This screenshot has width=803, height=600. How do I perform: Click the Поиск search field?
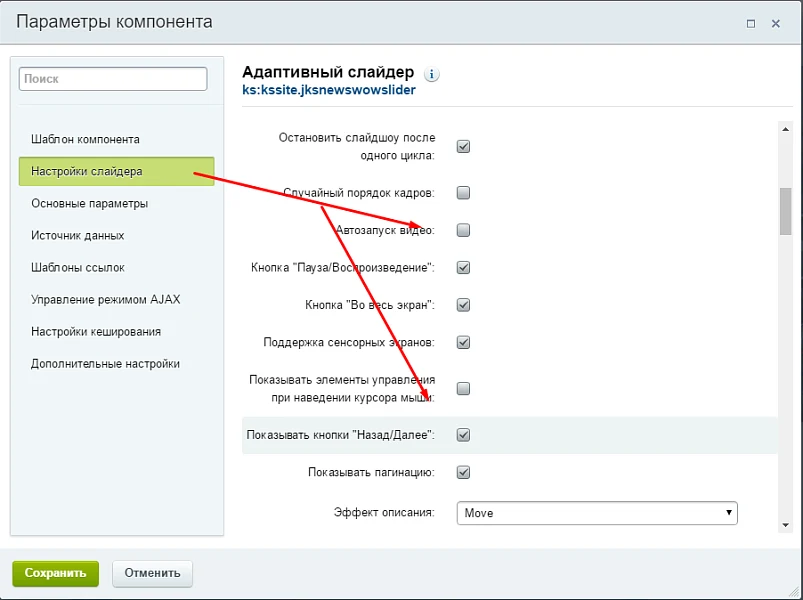pos(113,79)
